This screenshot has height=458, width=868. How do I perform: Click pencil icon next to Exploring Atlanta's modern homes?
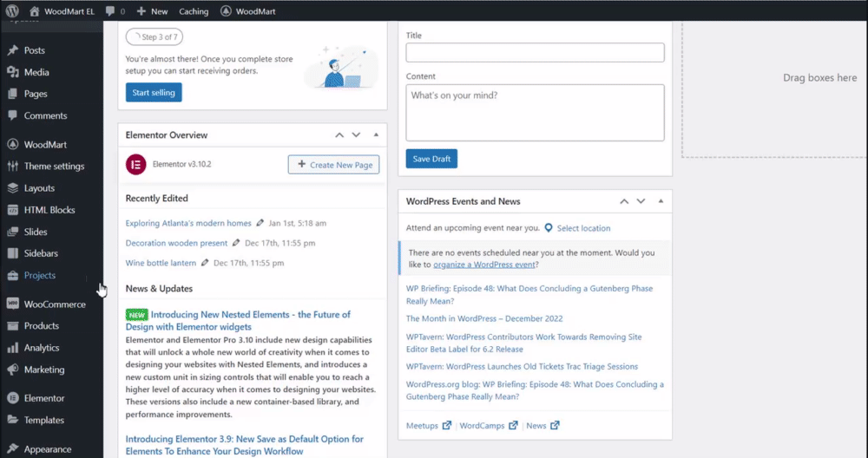pyautogui.click(x=260, y=223)
